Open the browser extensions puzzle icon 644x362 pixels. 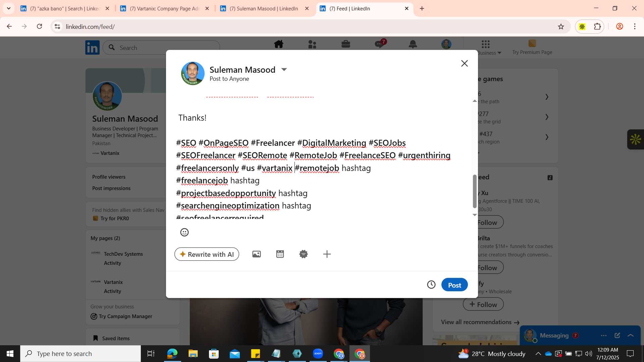597,26
